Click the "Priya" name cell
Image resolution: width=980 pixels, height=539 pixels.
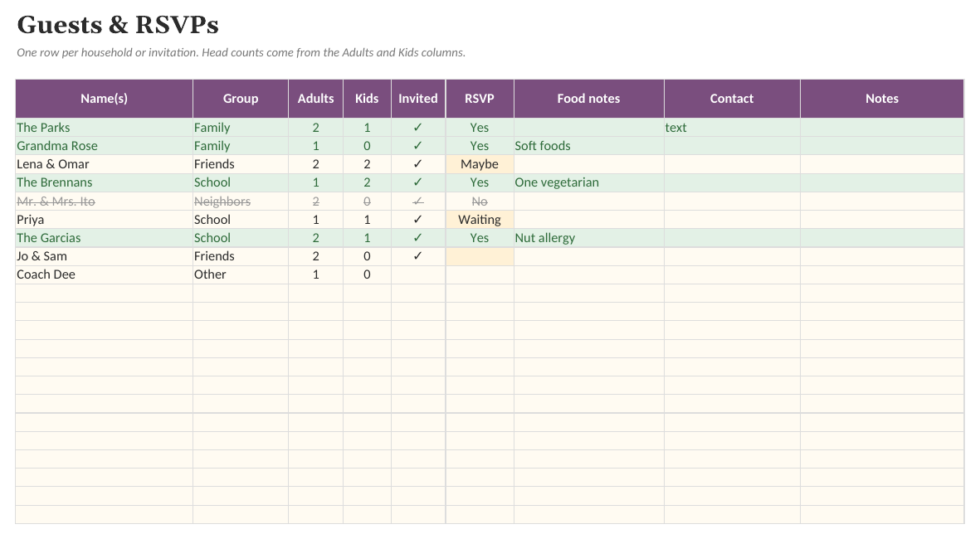(x=105, y=219)
